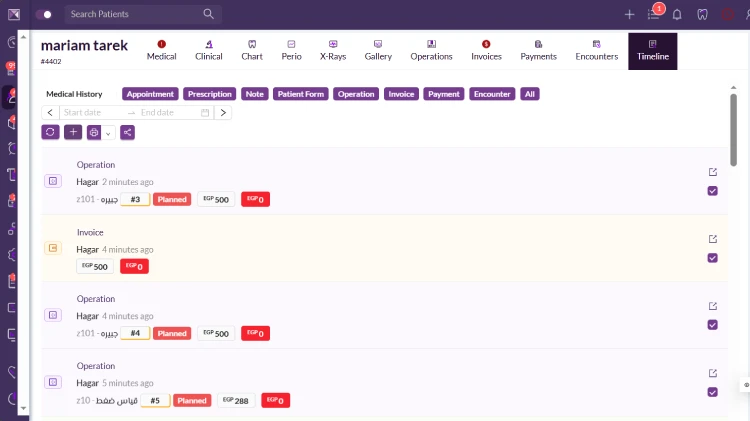Open the Invoices tab
The width and height of the screenshot is (750, 421).
(x=486, y=50)
